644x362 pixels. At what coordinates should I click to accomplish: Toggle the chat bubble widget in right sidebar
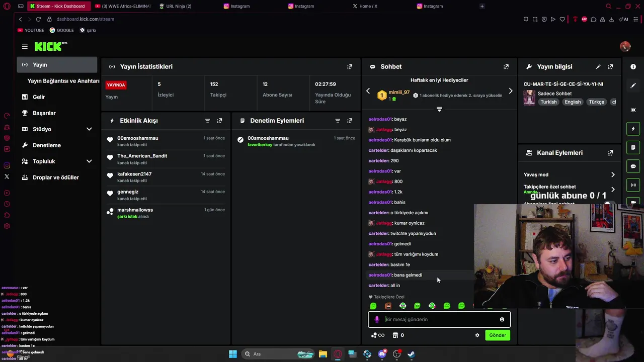coord(633,166)
